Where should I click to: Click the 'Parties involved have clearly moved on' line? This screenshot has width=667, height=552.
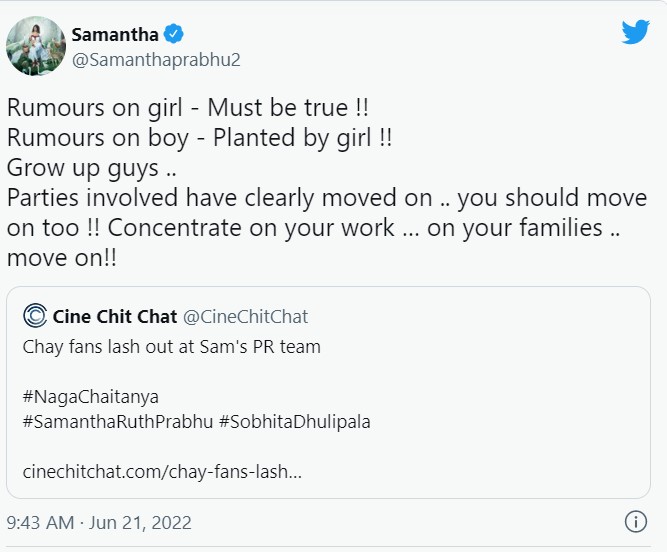click(x=270, y=198)
